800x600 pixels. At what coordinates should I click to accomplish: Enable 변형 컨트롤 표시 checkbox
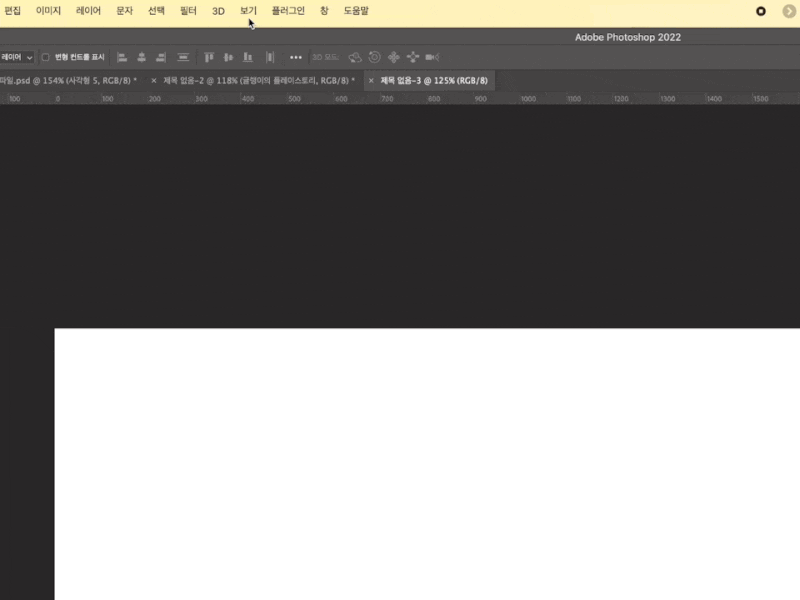click(x=45, y=57)
